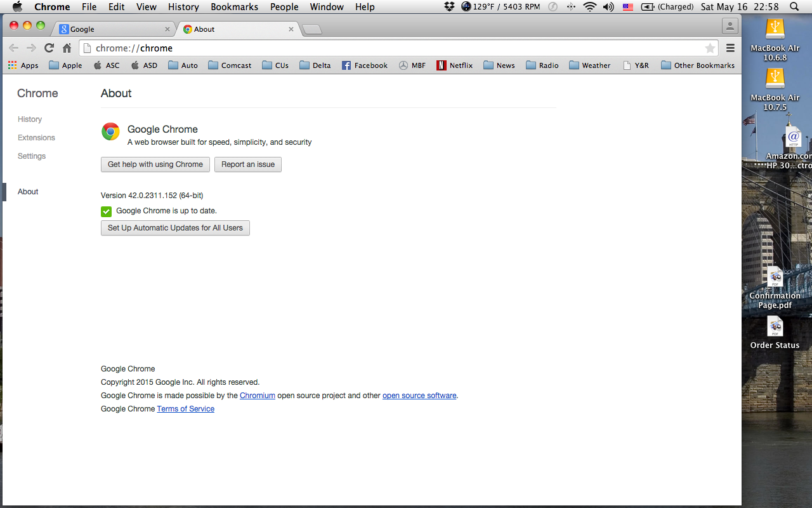Open the Auto bookmarks folder
Viewport: 812px width, 508px height.
[x=183, y=65]
